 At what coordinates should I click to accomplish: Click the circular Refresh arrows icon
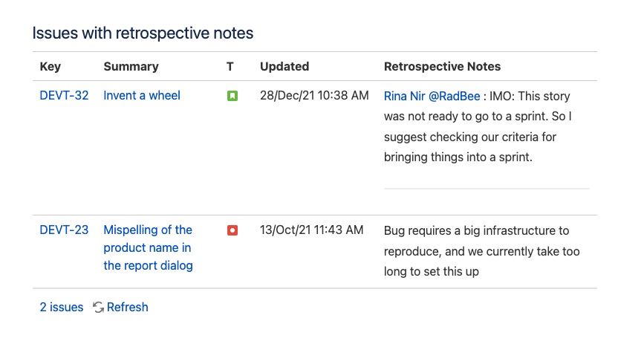[98, 307]
